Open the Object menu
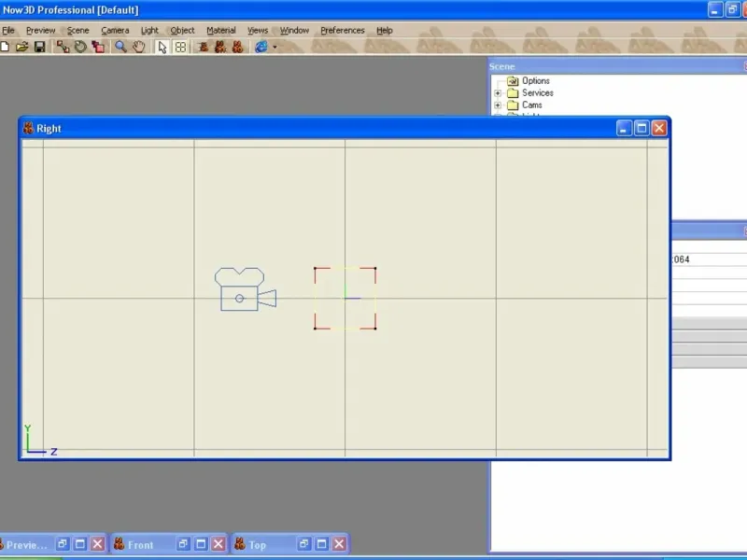This screenshot has width=747, height=560. 182,31
